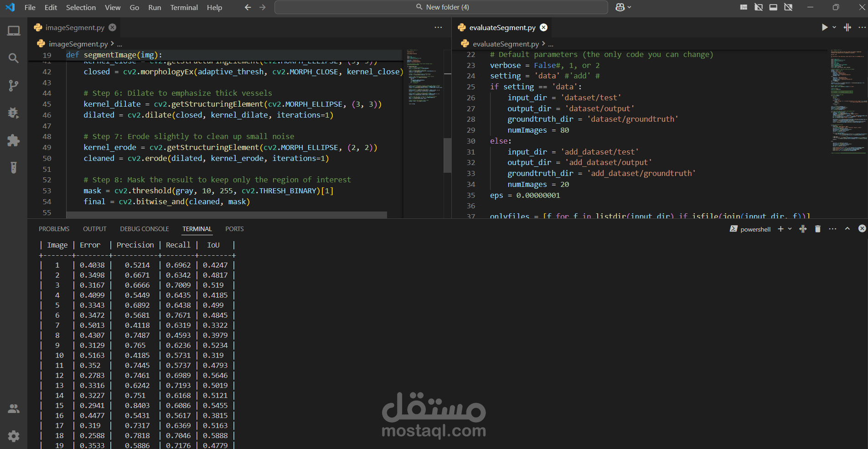Open the Run menu
Viewport: 868px width, 449px height.
point(155,7)
